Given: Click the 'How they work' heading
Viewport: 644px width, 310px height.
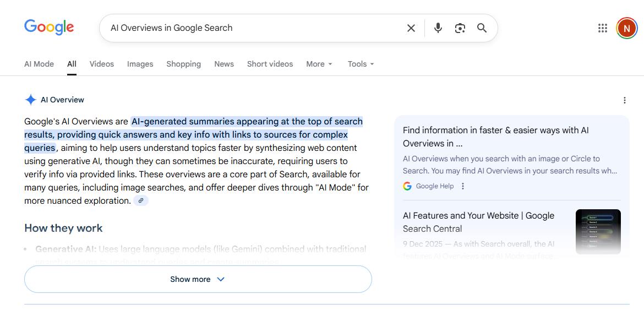Looking at the screenshot, I should pos(63,228).
